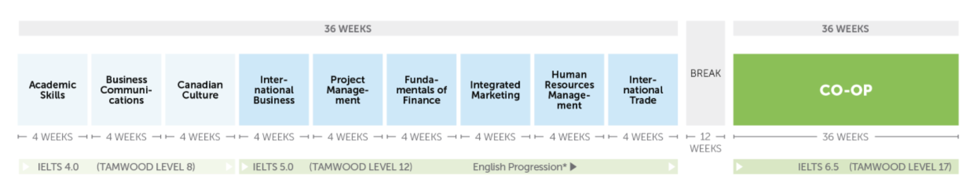The height and width of the screenshot is (193, 980).
Task: Click the 36 WEEKS header above CO-OP
Action: tap(846, 28)
